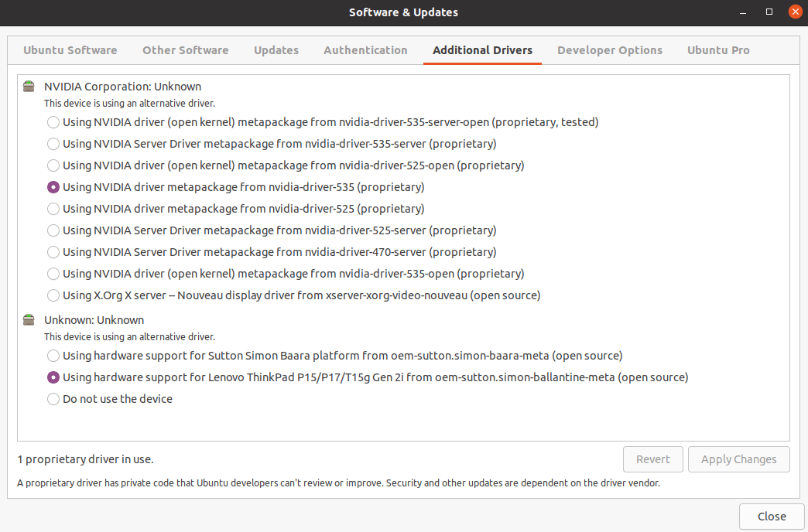This screenshot has width=808, height=532.
Task: Click '1 proprietary driver in use.' status text
Action: coord(86,459)
